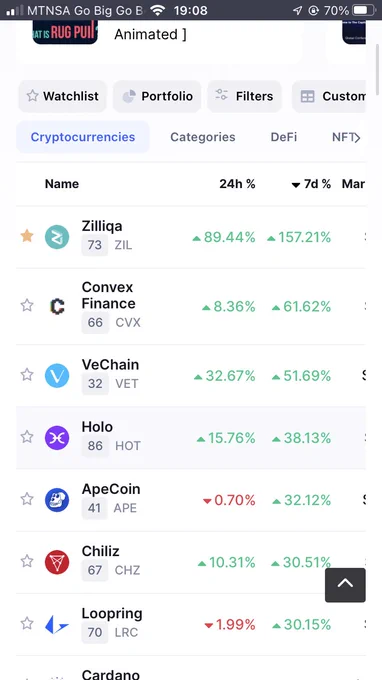Tap the Convex Finance logo icon
Viewport: 382px width, 680px height.
point(57,307)
